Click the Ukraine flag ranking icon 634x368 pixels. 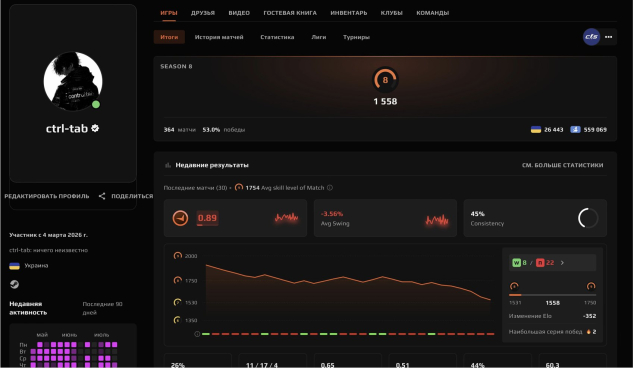tap(536, 129)
